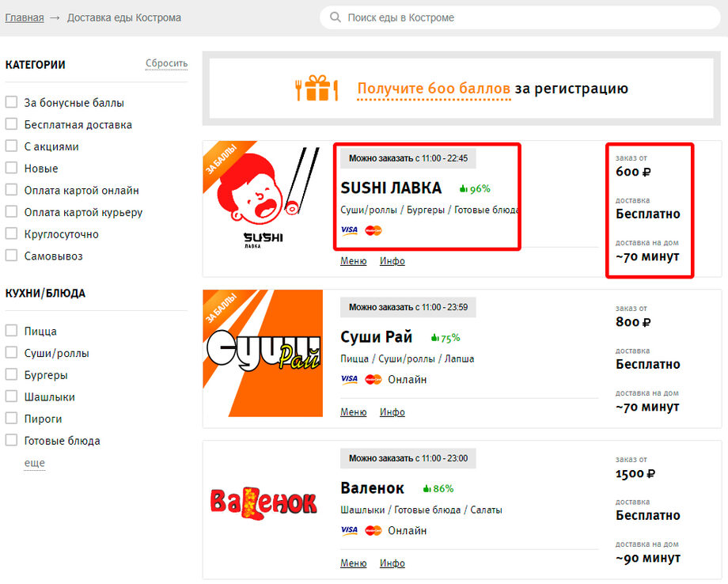Tick the Бургеры cuisine checkbox
This screenshot has height=584, width=728.
click(11, 374)
